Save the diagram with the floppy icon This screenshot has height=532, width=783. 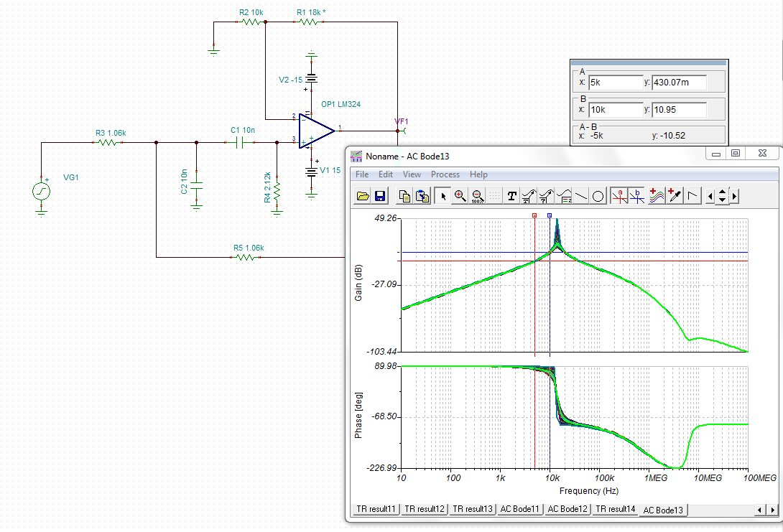point(379,195)
